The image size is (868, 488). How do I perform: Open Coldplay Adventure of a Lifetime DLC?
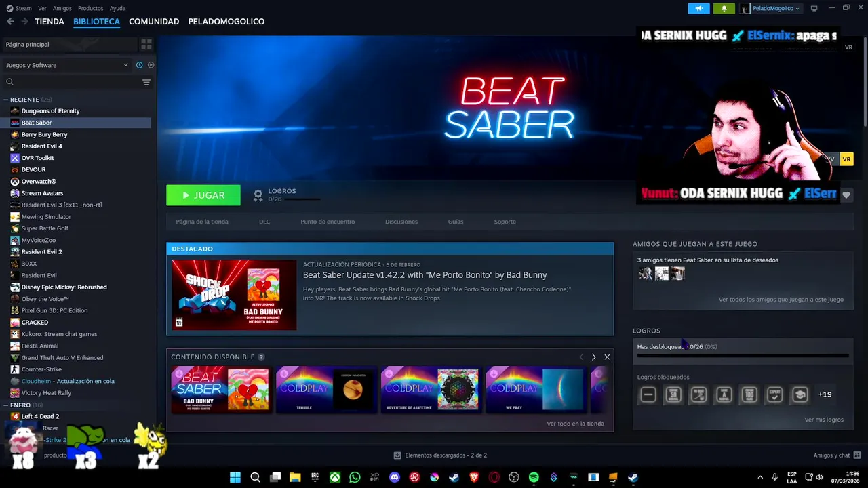tap(432, 390)
